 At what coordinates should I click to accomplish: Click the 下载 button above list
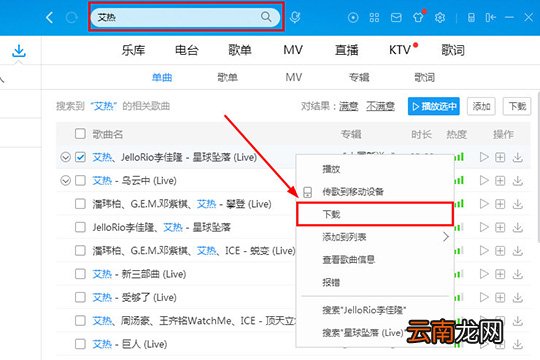click(x=517, y=106)
